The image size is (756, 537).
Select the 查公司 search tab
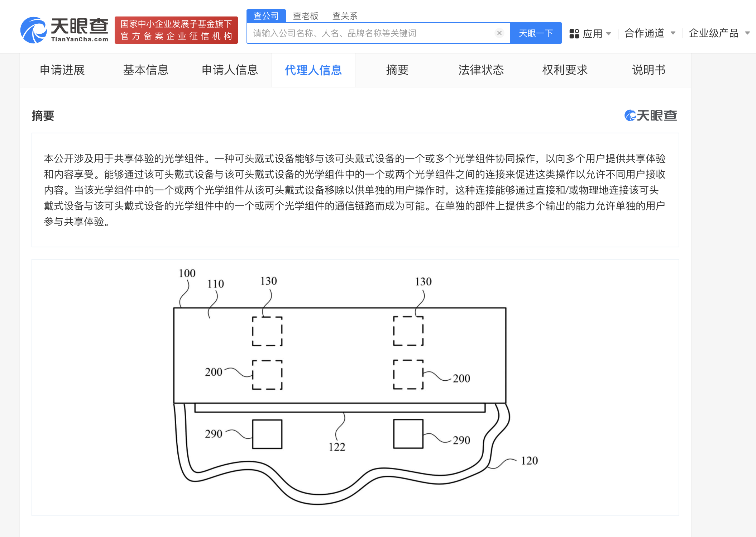point(266,16)
